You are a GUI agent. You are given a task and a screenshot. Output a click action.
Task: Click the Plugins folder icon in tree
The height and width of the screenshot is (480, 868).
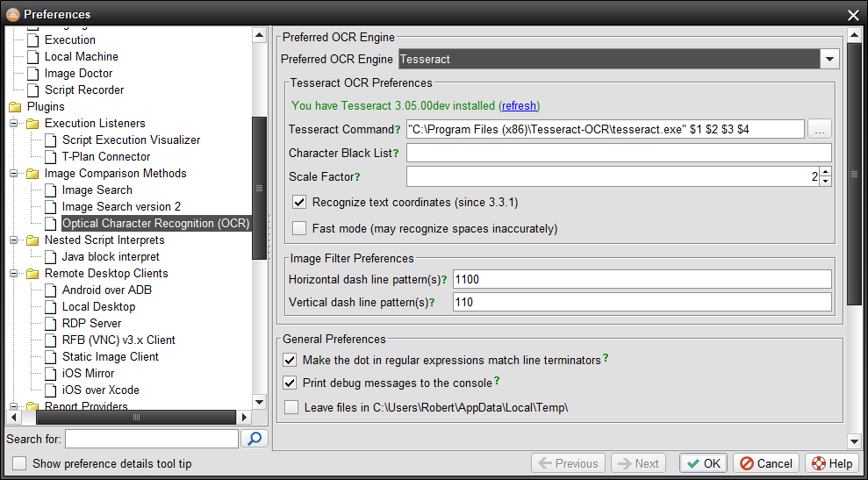tap(15, 107)
